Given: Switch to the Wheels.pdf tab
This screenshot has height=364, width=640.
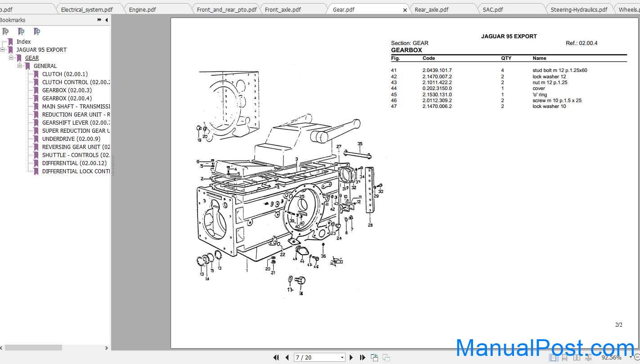Looking at the screenshot, I should point(628,9).
